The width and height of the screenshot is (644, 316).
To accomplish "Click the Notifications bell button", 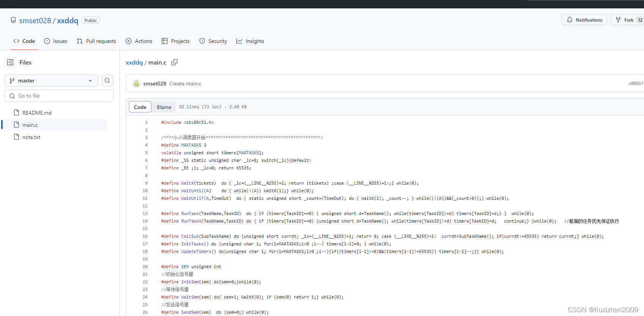I will (584, 20).
